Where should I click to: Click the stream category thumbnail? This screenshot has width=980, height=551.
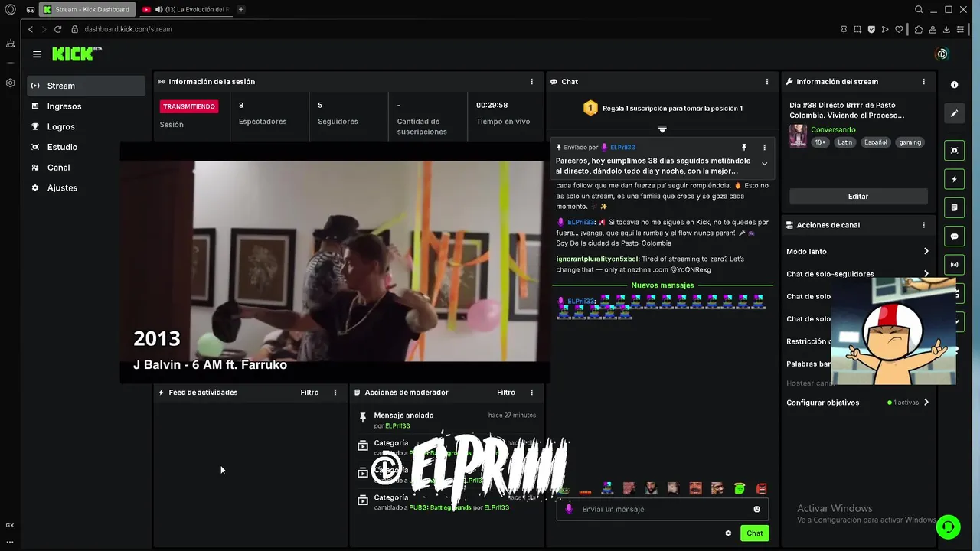pyautogui.click(x=798, y=135)
